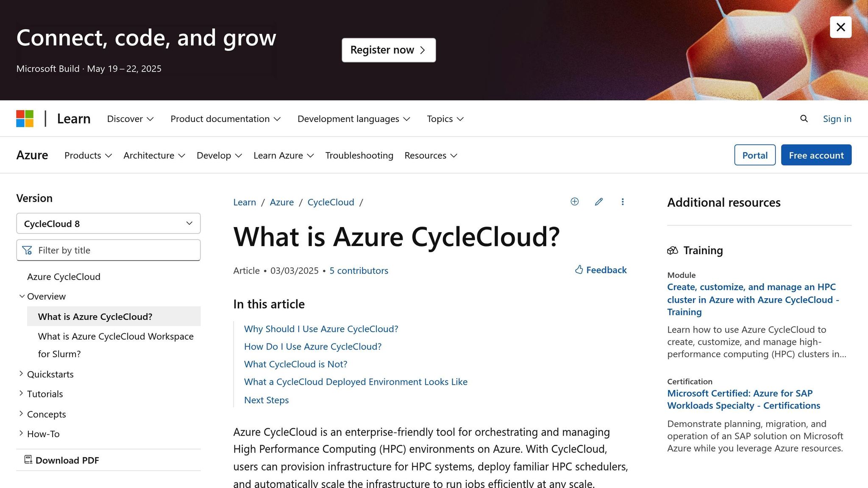Collapse the Overview tree section

(42, 297)
